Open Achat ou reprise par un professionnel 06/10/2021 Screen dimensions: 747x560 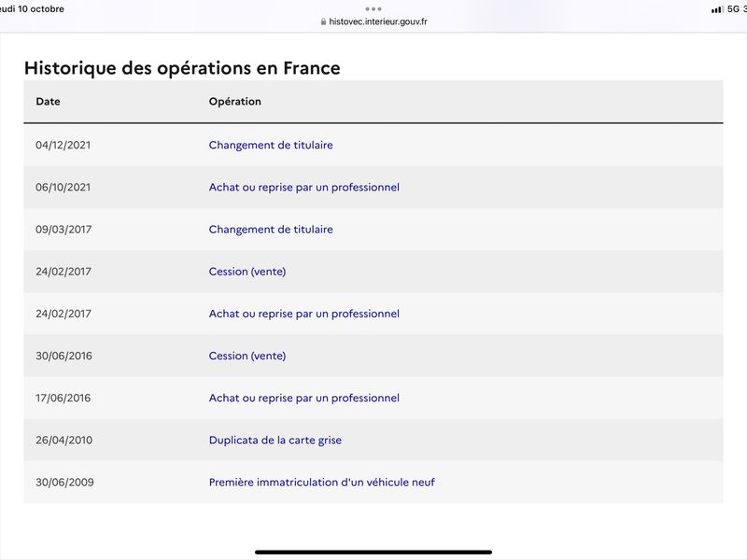304,188
